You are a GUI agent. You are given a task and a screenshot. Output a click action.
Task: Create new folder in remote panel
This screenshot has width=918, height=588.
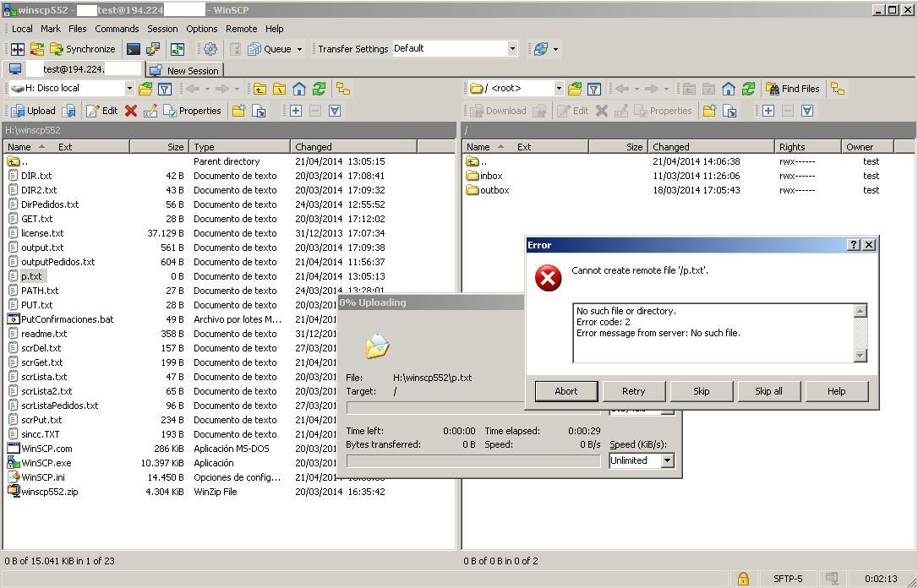coord(709,111)
